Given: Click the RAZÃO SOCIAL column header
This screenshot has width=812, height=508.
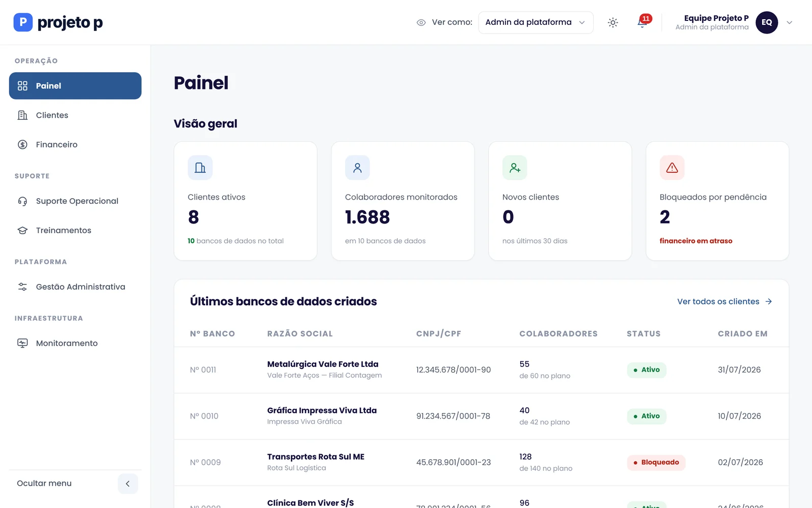Looking at the screenshot, I should point(300,334).
